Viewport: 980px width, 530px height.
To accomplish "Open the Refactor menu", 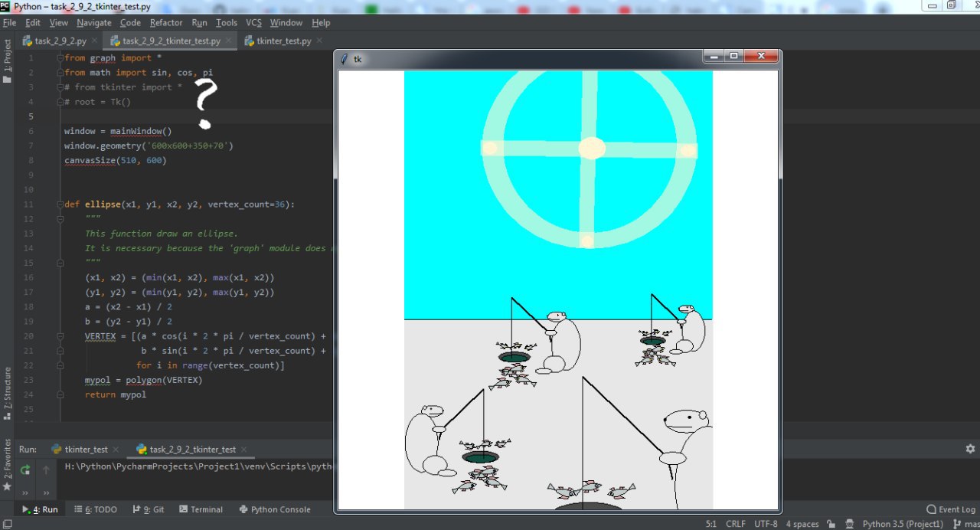I will click(166, 23).
